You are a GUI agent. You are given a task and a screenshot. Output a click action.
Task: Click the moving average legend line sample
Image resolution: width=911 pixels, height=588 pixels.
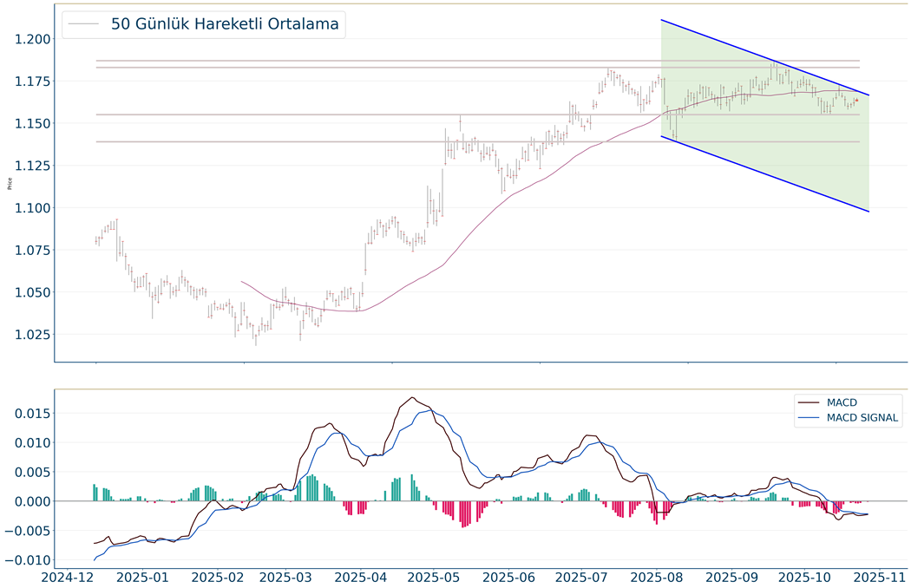(x=84, y=24)
